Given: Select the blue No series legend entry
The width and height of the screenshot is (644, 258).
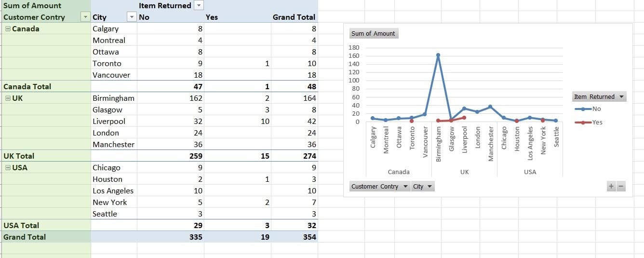Looking at the screenshot, I should tap(588, 109).
